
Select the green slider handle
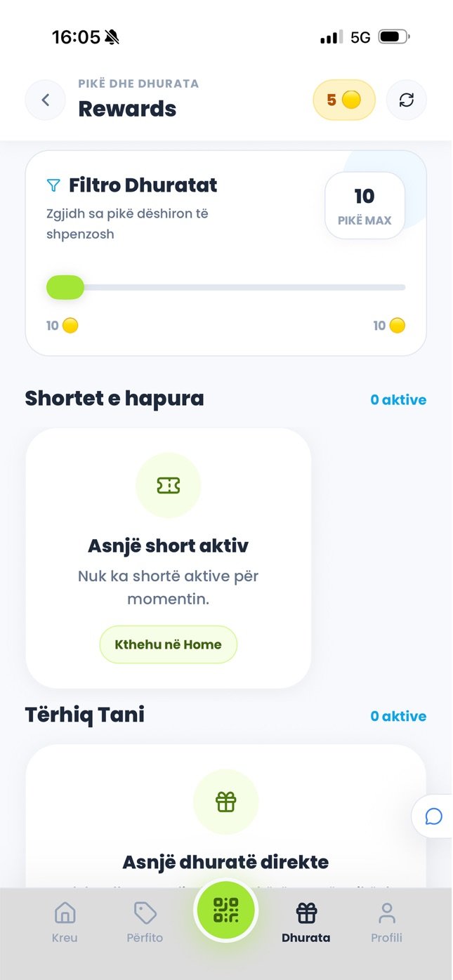click(x=65, y=287)
